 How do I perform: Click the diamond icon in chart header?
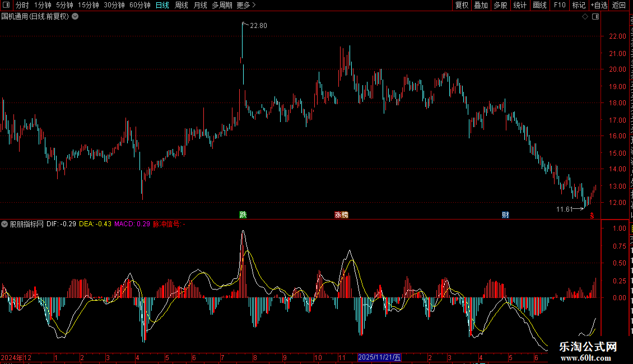click(585, 17)
